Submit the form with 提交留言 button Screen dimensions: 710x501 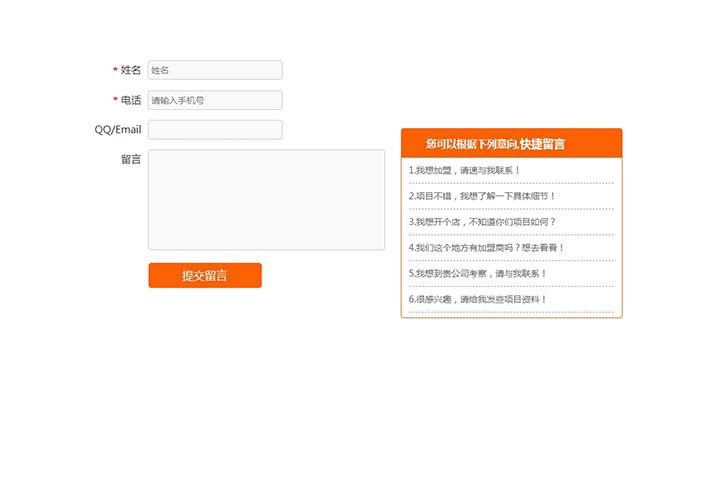[205, 275]
